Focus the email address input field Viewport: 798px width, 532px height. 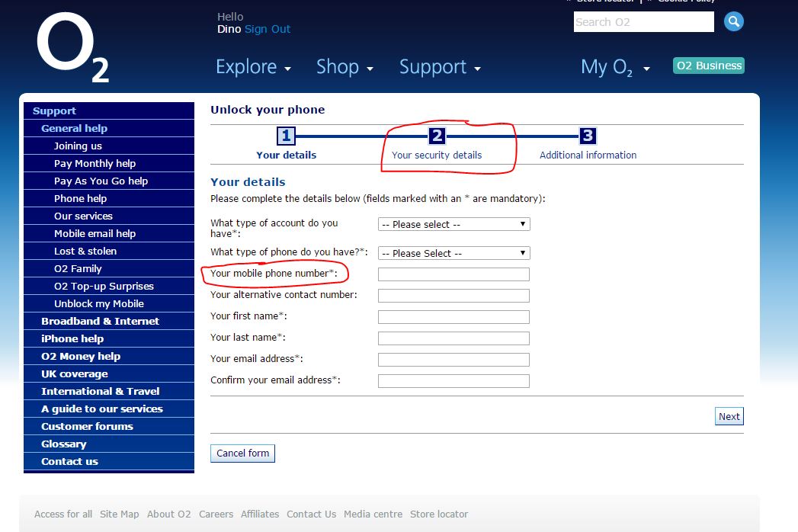(x=453, y=360)
